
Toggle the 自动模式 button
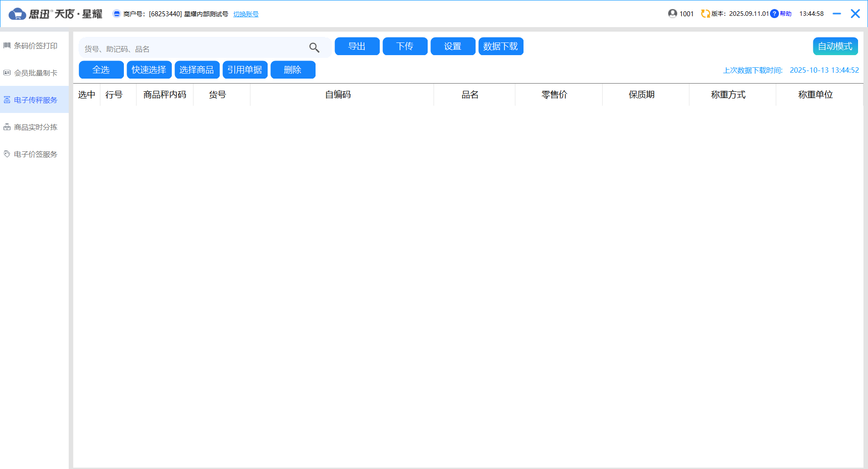tap(835, 46)
